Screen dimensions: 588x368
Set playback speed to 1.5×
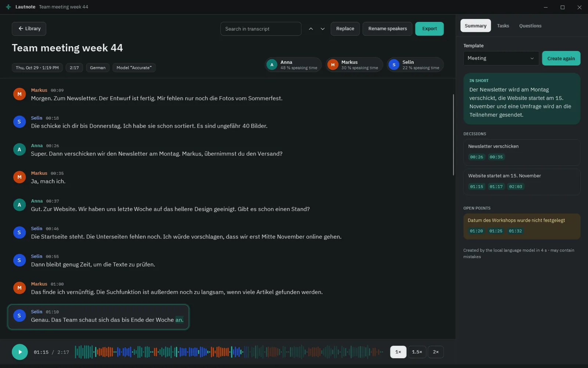pos(417,352)
